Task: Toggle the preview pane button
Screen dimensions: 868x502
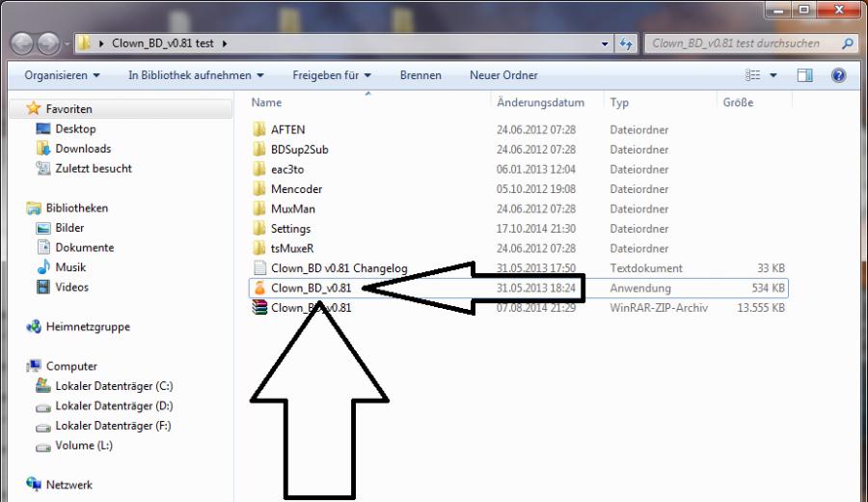Action: click(x=805, y=75)
